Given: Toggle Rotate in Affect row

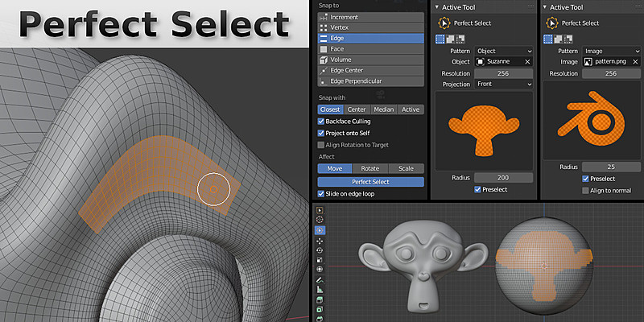Looking at the screenshot, I should click(370, 168).
